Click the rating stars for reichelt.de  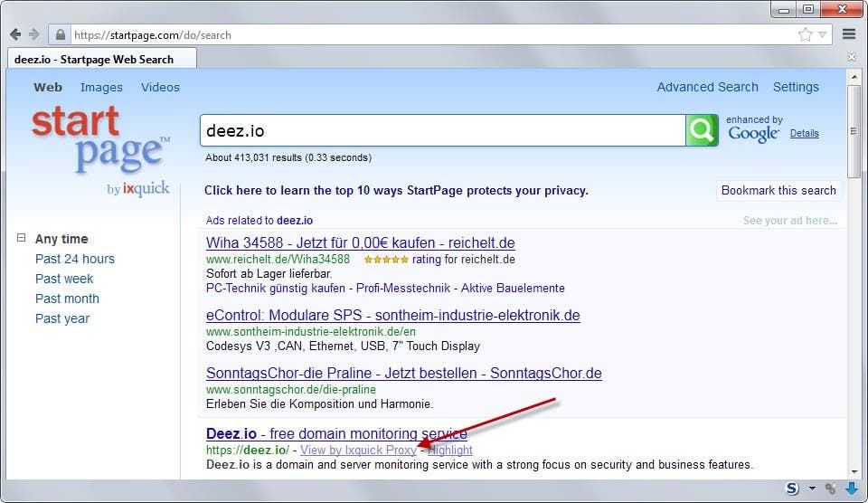pyautogui.click(x=386, y=260)
